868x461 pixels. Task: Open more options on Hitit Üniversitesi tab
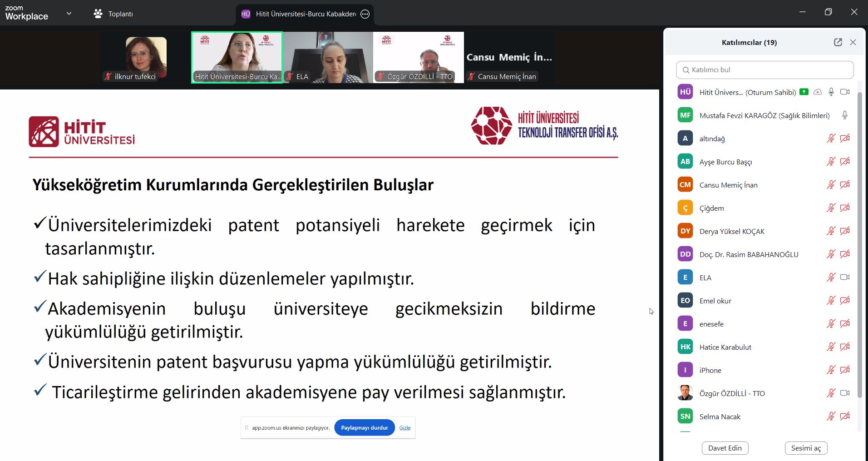click(365, 14)
